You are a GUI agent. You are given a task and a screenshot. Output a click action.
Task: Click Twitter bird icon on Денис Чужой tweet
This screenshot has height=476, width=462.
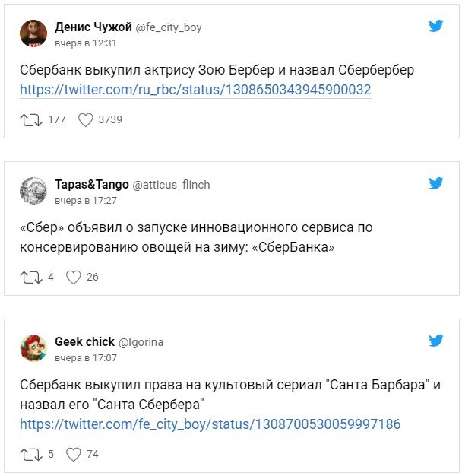pyautogui.click(x=435, y=26)
